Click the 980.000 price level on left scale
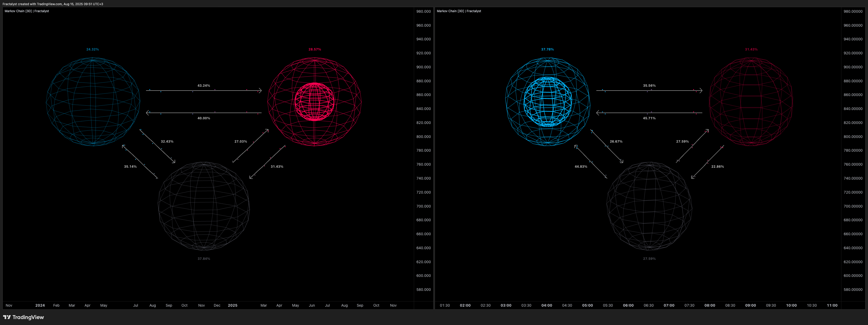The image size is (868, 325). click(x=424, y=11)
